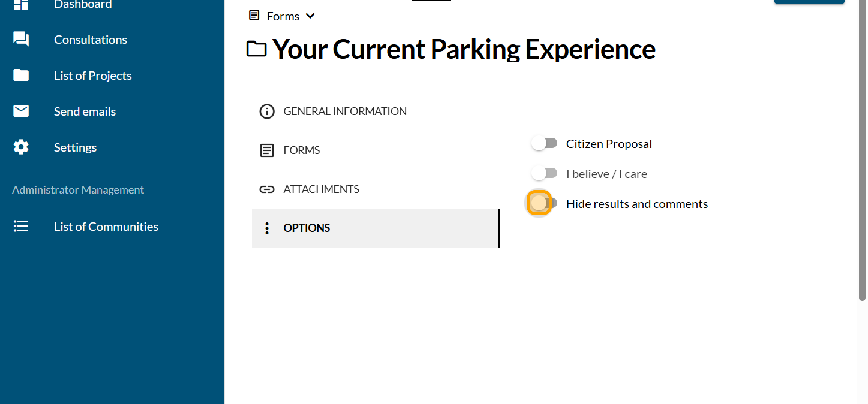Image resolution: width=868 pixels, height=404 pixels.
Task: Click the Consultations chat bubble icon
Action: click(x=21, y=40)
